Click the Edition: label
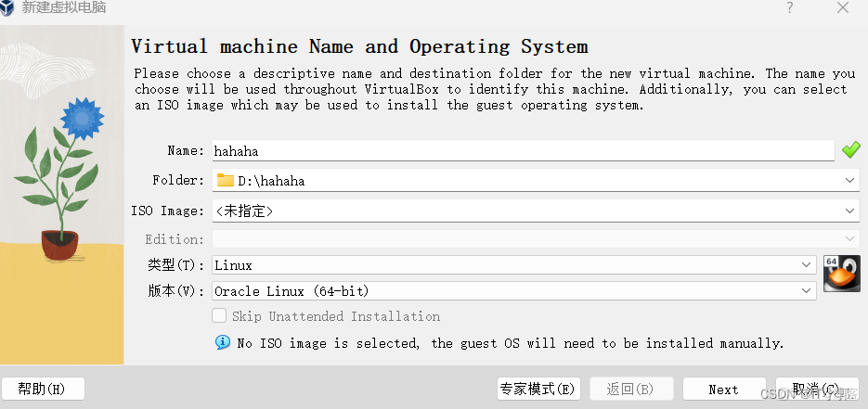The height and width of the screenshot is (409, 868). point(175,239)
